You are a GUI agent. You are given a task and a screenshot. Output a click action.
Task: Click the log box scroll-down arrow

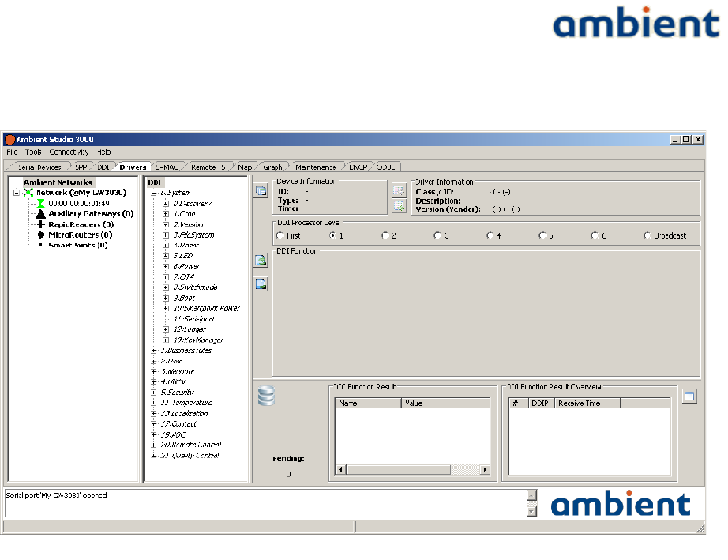[532, 511]
